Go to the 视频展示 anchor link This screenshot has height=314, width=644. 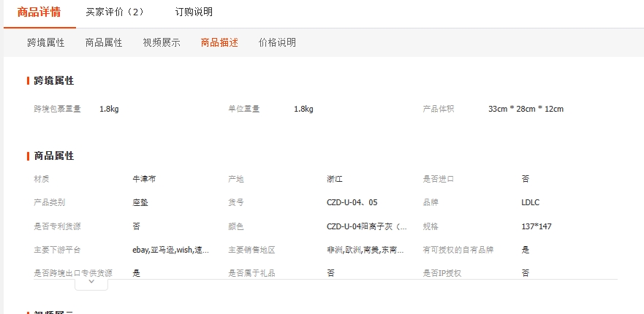[x=162, y=42]
